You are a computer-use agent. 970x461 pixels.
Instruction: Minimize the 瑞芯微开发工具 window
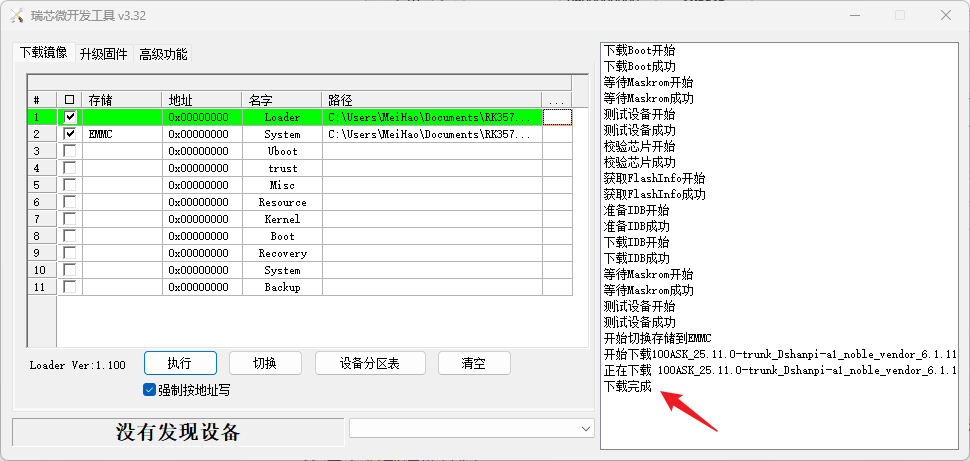pyautogui.click(x=852, y=15)
